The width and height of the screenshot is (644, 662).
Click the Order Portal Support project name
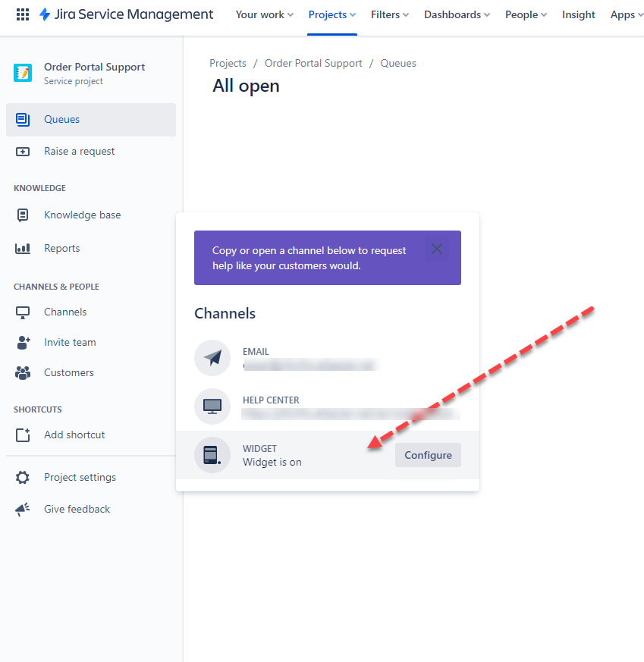pyautogui.click(x=94, y=67)
